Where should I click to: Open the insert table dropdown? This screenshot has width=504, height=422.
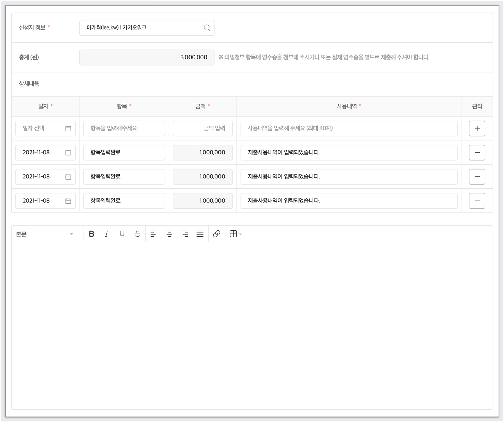coord(236,234)
